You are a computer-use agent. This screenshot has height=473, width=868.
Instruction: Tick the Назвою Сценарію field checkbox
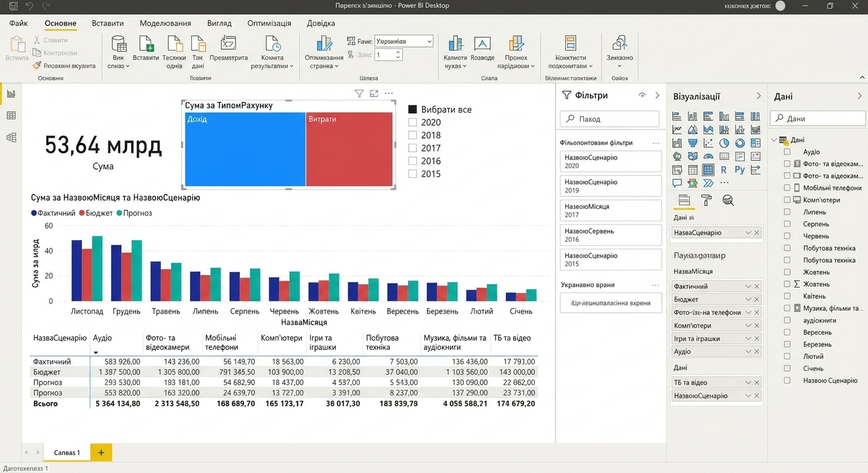787,381
